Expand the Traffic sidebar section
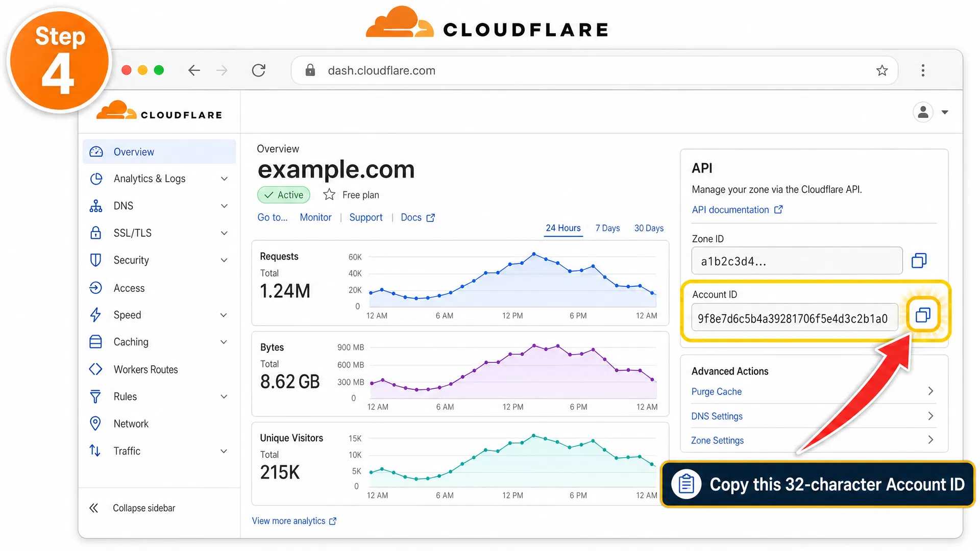The image size is (980, 551). [224, 451]
